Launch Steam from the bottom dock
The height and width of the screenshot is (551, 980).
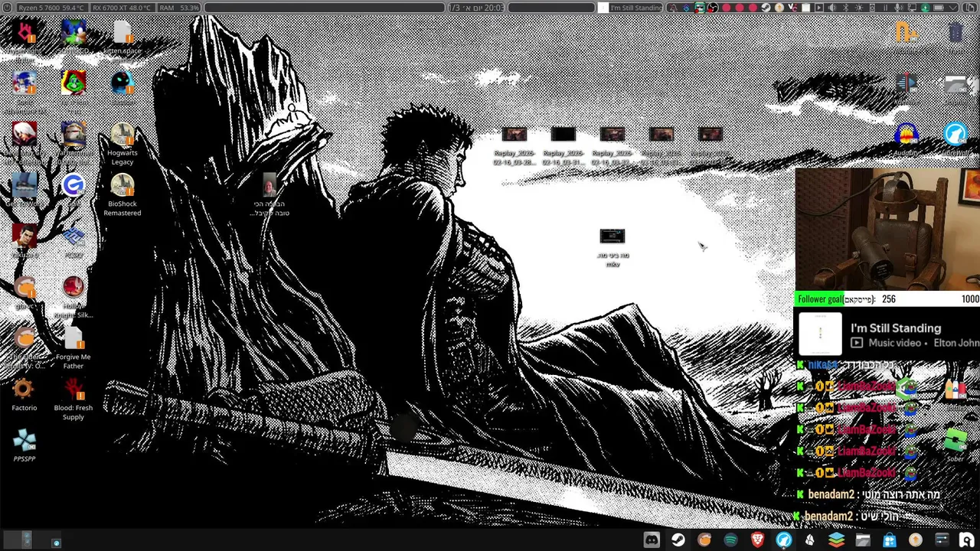678,540
